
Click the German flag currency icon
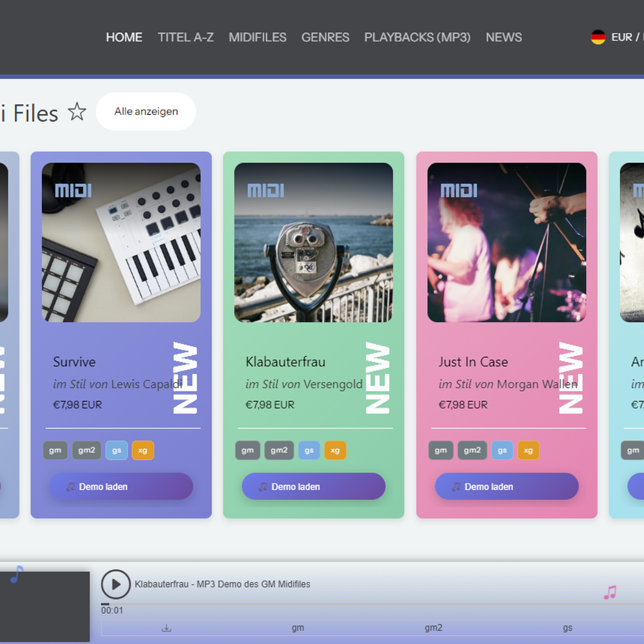click(598, 37)
